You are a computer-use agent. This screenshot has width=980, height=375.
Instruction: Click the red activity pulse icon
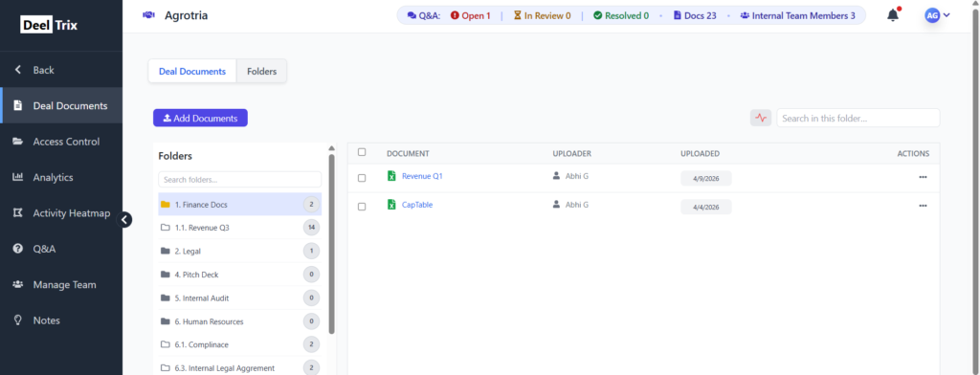point(761,118)
